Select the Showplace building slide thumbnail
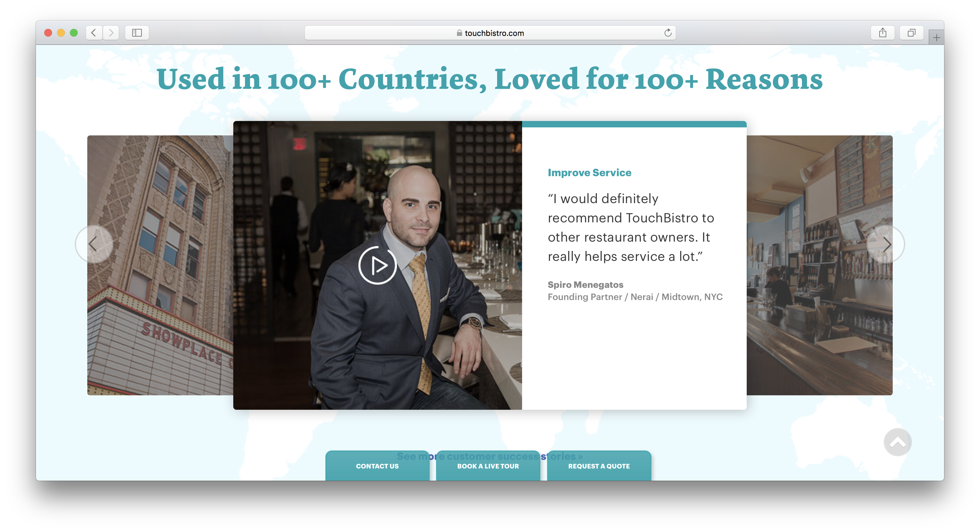Viewport: 980px width, 532px height. [x=160, y=265]
